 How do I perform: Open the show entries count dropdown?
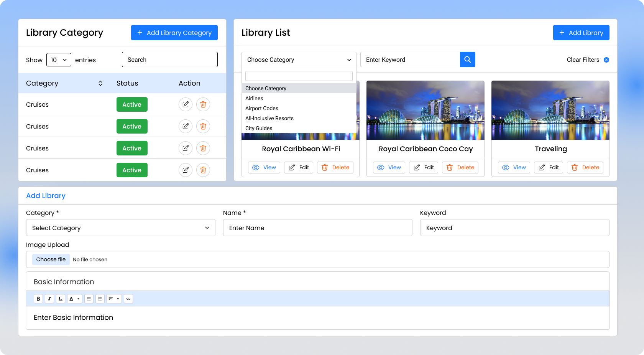[59, 60]
